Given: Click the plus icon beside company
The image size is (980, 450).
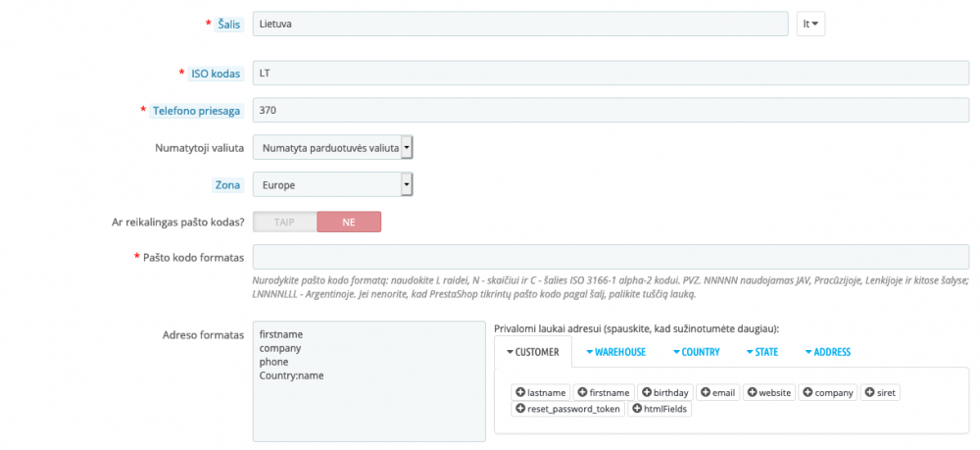Looking at the screenshot, I should point(808,392).
